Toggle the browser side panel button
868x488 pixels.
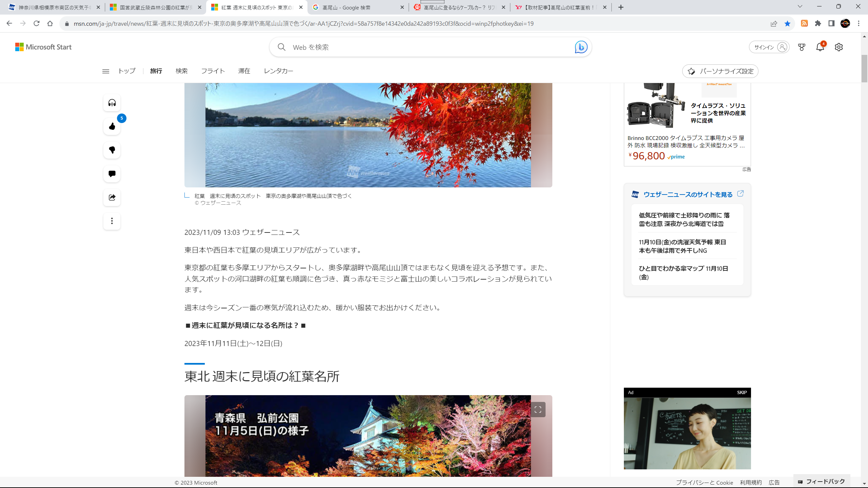tap(831, 23)
